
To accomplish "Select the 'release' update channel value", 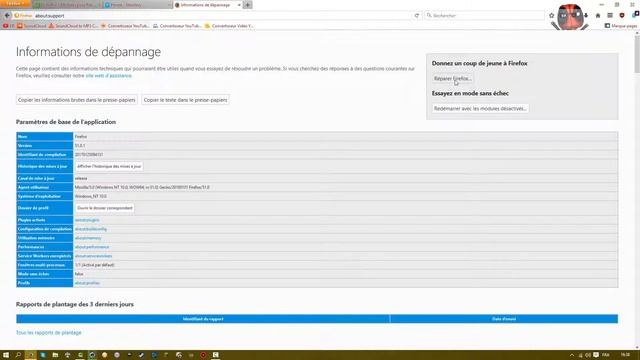I will point(345,178).
